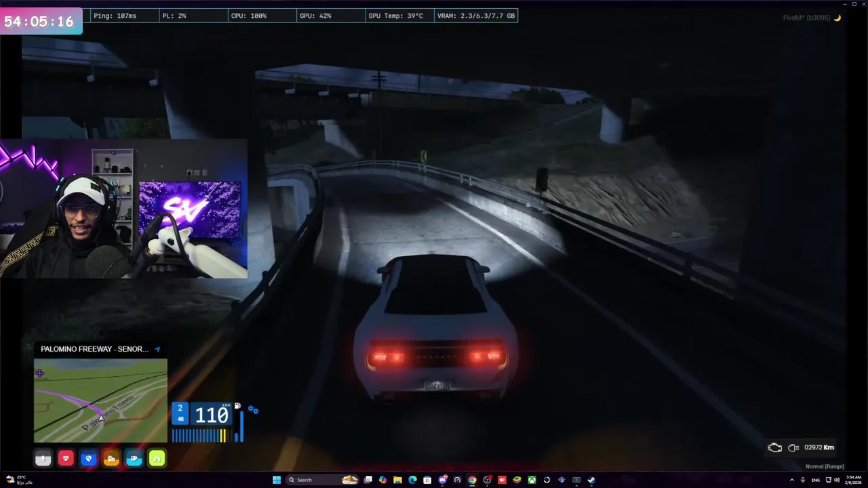Open the BlueStacks icon in the taskbar

pyautogui.click(x=517, y=480)
